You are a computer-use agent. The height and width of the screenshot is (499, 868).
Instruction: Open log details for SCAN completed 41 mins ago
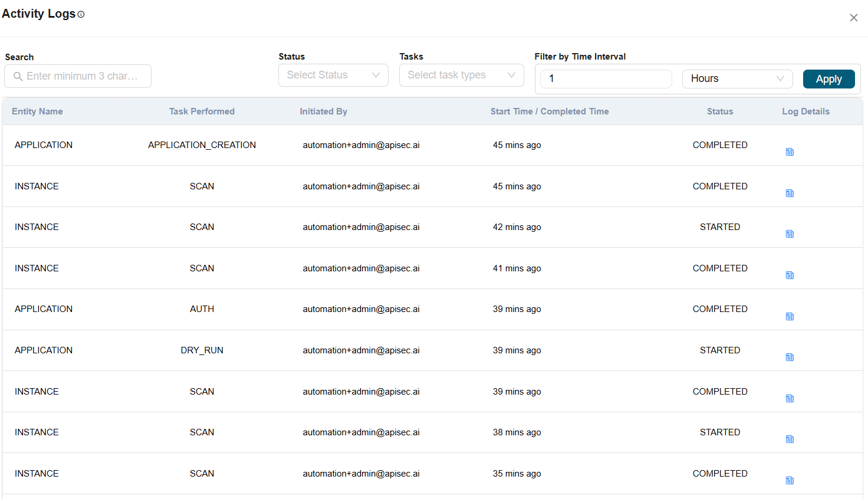coord(790,275)
